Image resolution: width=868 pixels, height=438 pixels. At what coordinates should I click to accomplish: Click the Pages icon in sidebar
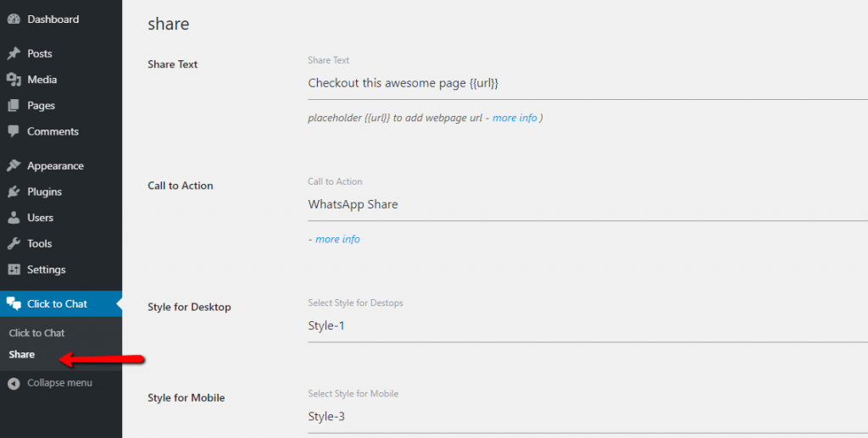14,106
